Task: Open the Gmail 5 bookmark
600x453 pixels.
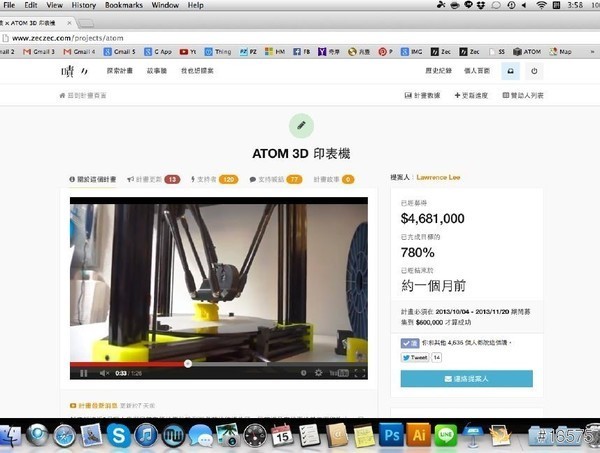Action: pos(119,52)
